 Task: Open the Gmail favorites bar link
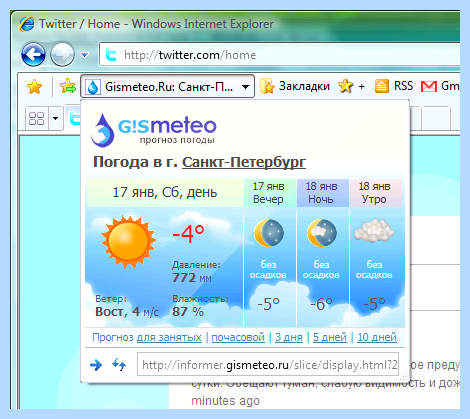coord(440,86)
